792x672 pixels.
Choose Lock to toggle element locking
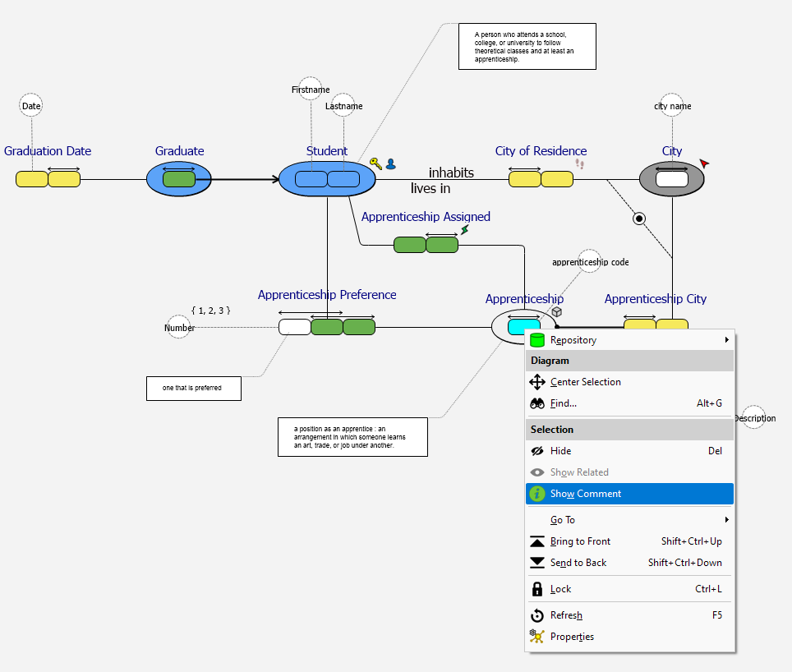click(561, 589)
